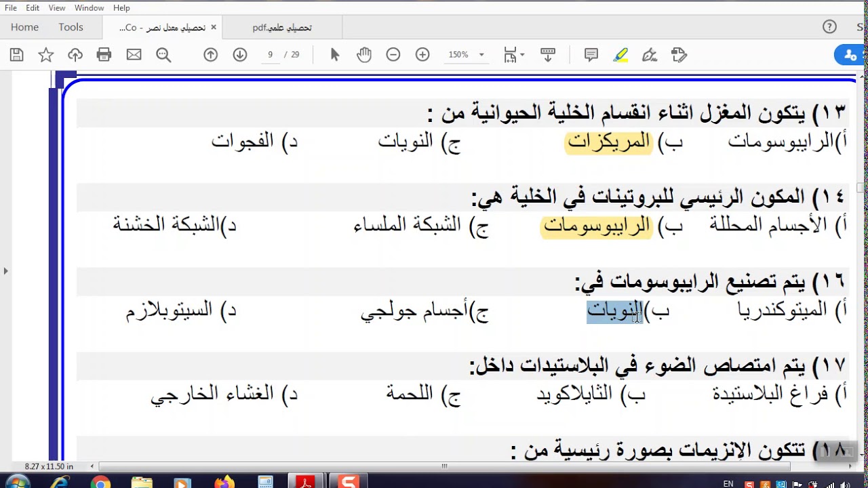Open Firefox from the taskbar
Viewport: 868px width, 488px height.
224,482
